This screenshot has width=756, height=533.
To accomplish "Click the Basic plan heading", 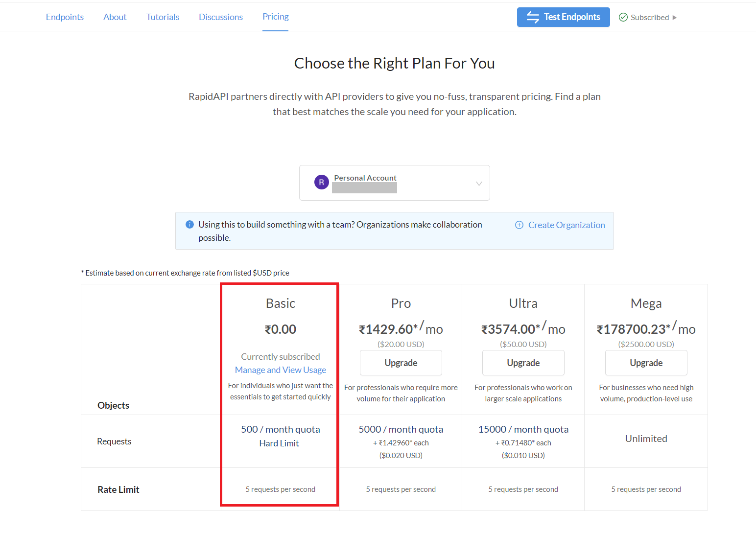I will [281, 303].
